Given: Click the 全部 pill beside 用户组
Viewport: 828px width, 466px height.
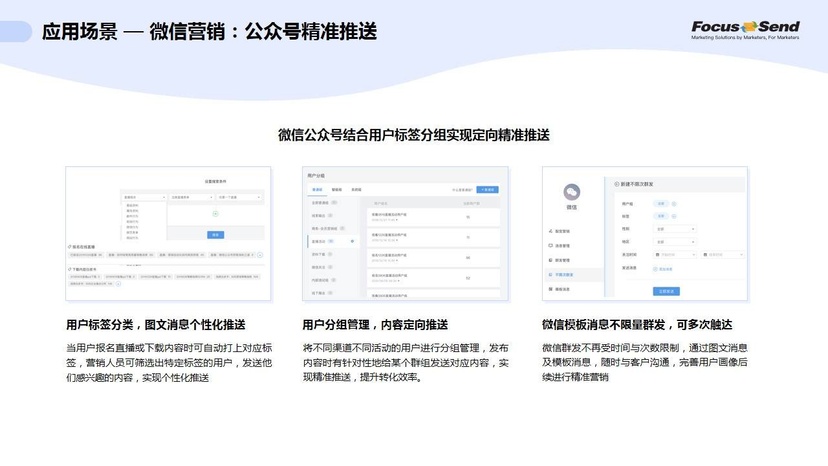Looking at the screenshot, I should (x=661, y=203).
